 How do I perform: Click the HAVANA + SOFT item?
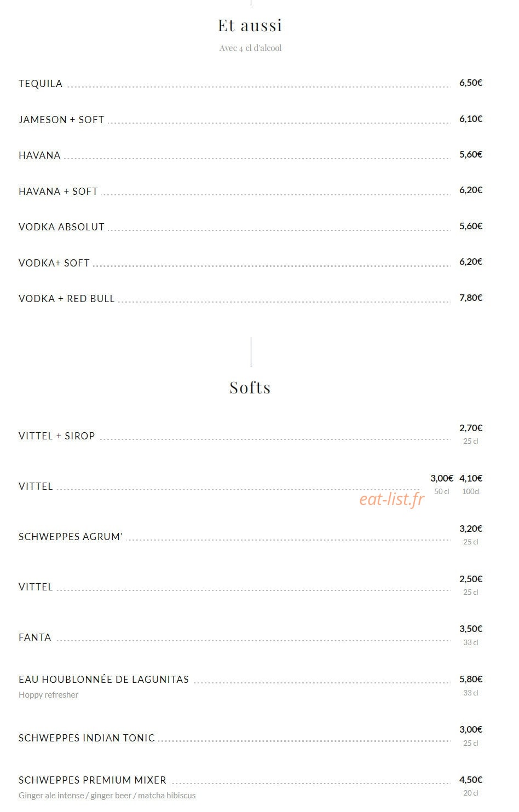point(58,192)
